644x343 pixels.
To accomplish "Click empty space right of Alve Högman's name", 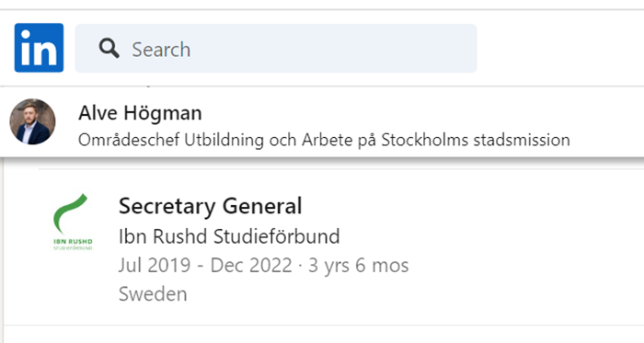I will [x=410, y=113].
